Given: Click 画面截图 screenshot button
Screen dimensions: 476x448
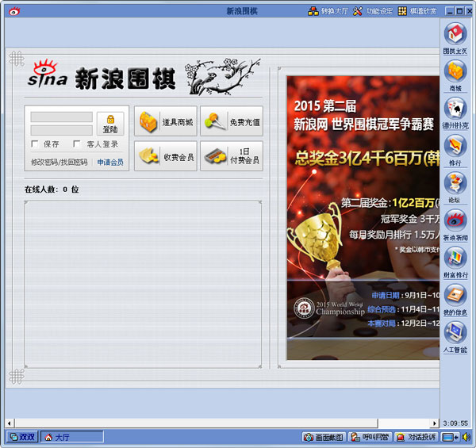Looking at the screenshot, I should pyautogui.click(x=324, y=437).
